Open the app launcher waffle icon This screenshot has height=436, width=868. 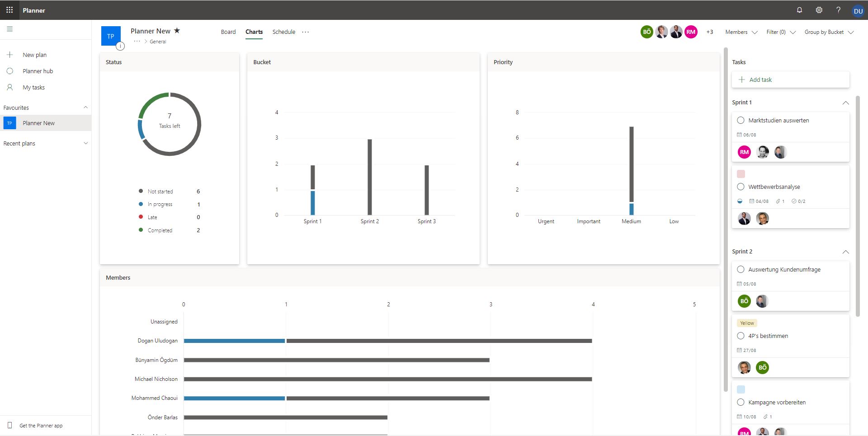pos(9,10)
